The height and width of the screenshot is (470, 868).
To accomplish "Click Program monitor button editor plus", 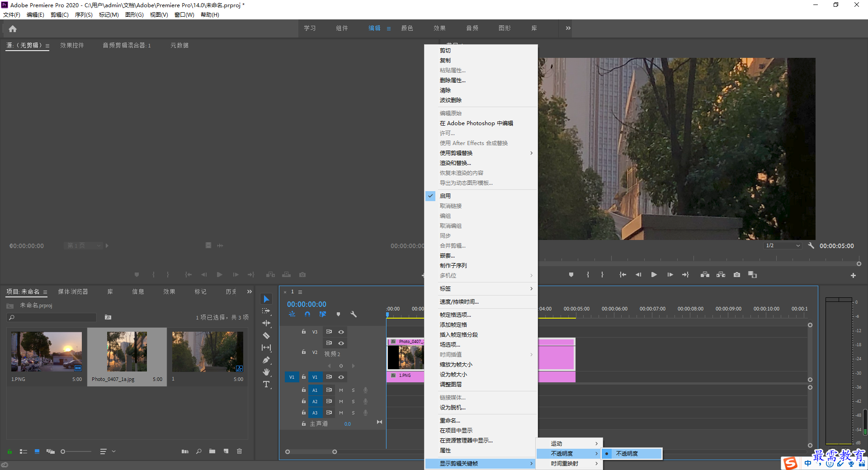I will click(x=853, y=275).
